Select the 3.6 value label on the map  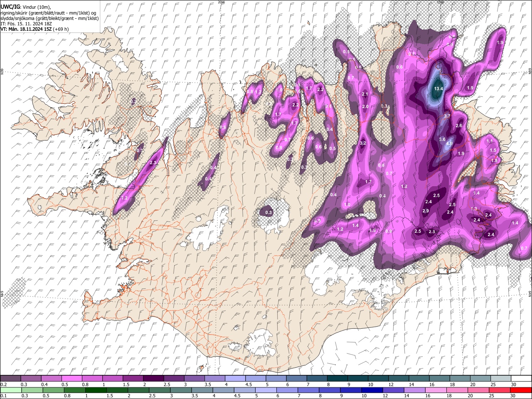click(442, 139)
